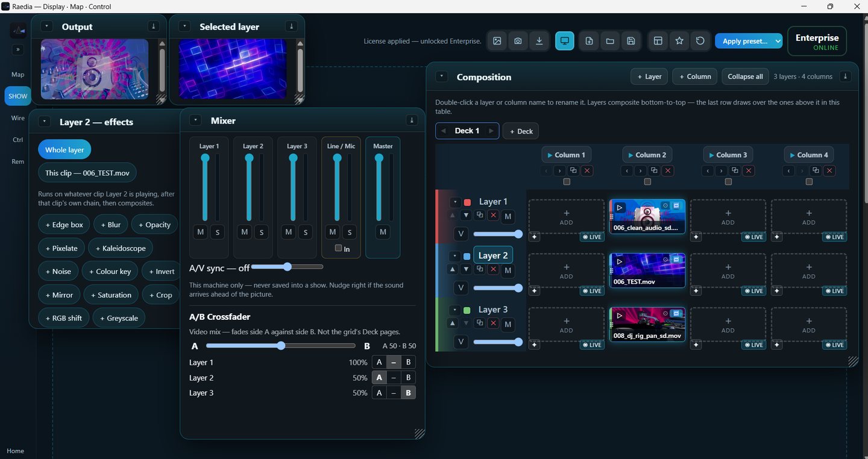Viewport: 868px width, 459px height.
Task: Click the download arrow icon in top toolbar
Action: (539, 41)
